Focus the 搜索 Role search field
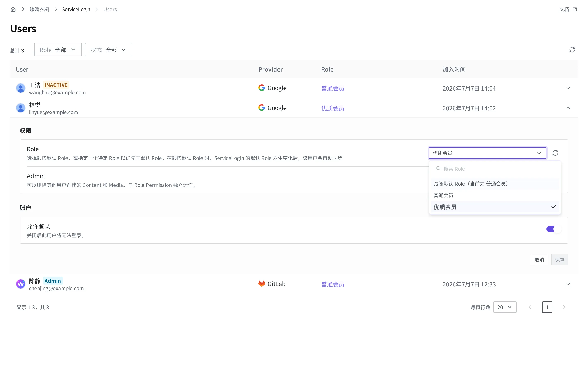Screen dimensions: 588x372 495,169
